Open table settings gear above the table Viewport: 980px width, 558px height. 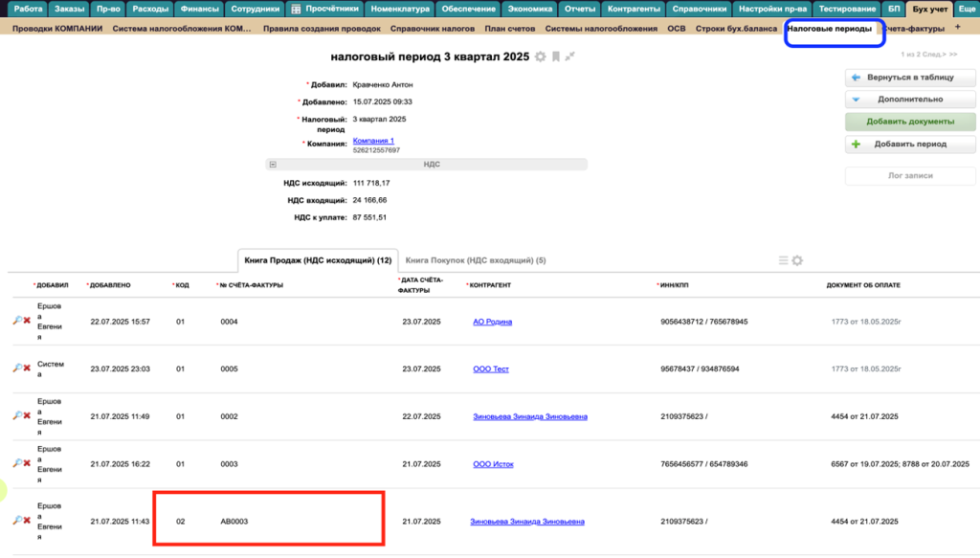(797, 260)
